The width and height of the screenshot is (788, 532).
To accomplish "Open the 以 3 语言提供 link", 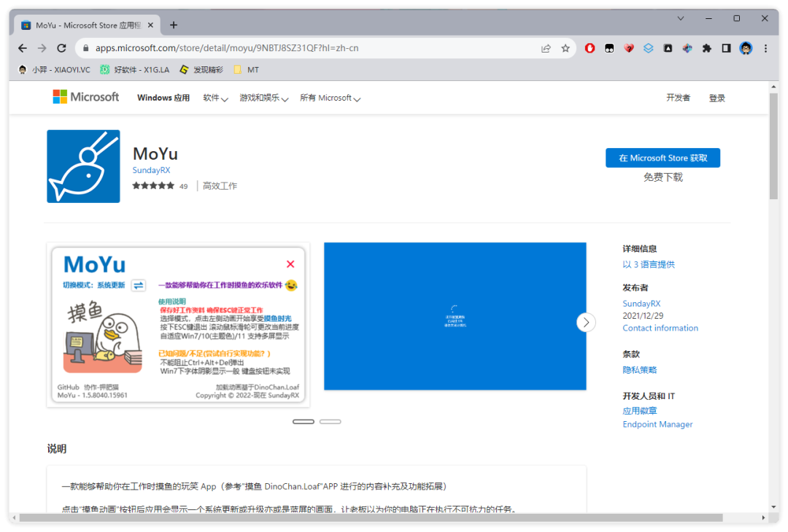I will 649,264.
